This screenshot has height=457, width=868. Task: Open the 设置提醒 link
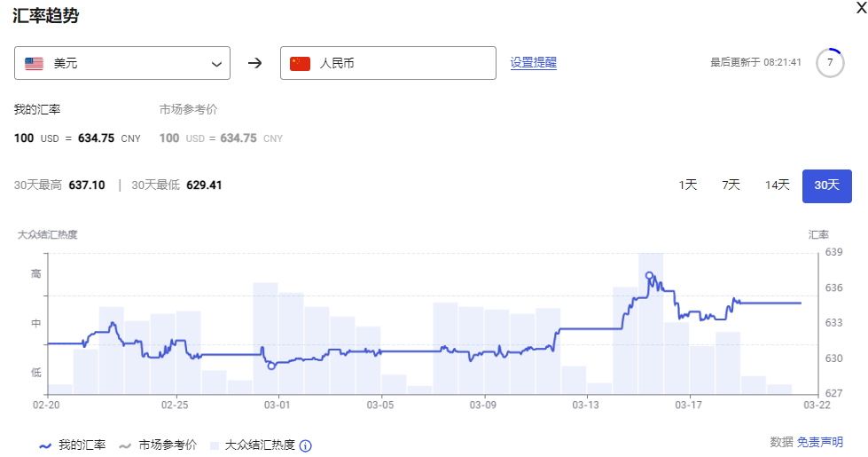pos(533,63)
